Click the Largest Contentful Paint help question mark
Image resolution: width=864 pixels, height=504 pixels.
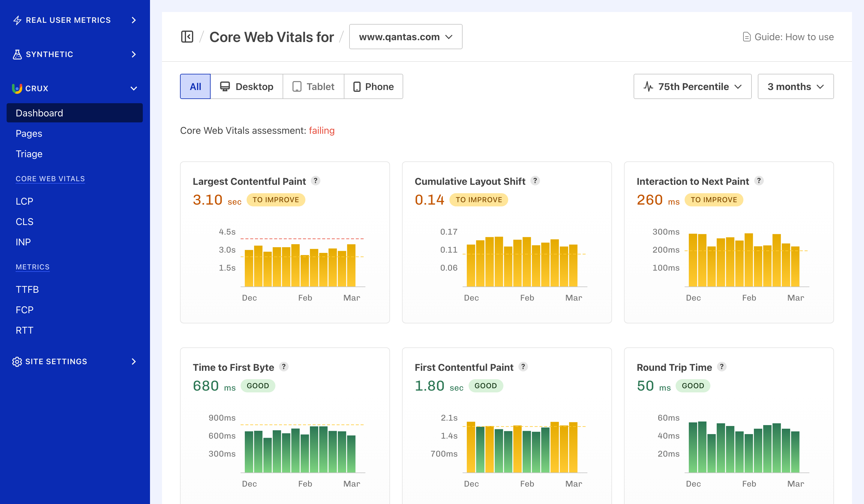315,181
